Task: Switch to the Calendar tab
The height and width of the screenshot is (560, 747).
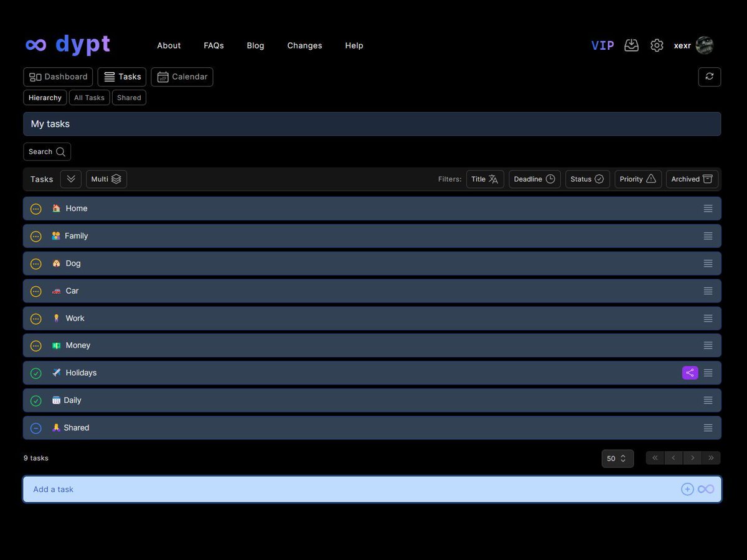Action: tap(182, 77)
